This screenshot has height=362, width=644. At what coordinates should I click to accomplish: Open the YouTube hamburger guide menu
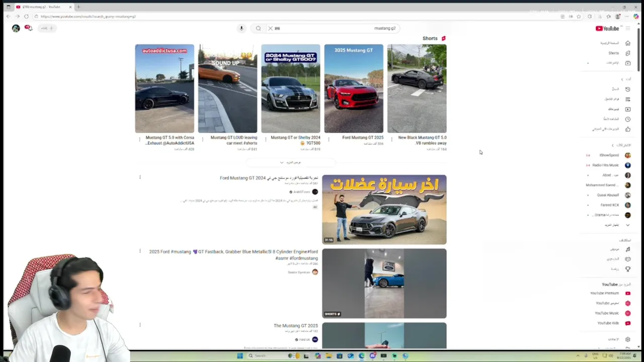[x=628, y=28]
